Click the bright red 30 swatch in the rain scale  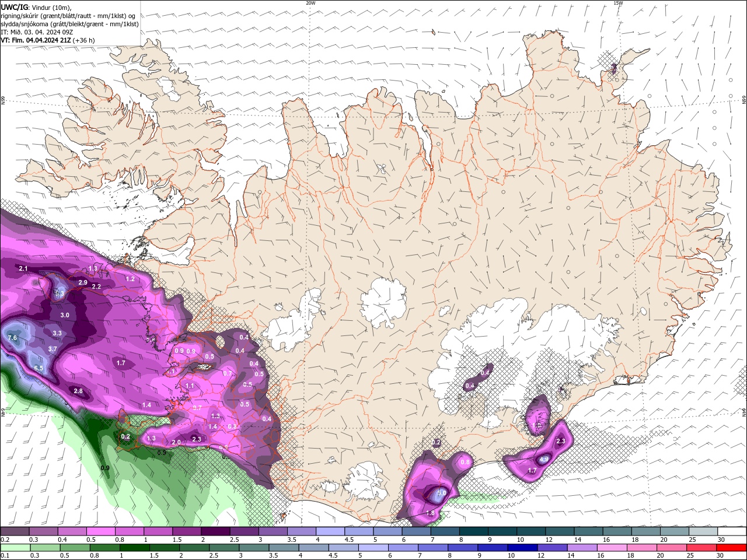point(732,548)
